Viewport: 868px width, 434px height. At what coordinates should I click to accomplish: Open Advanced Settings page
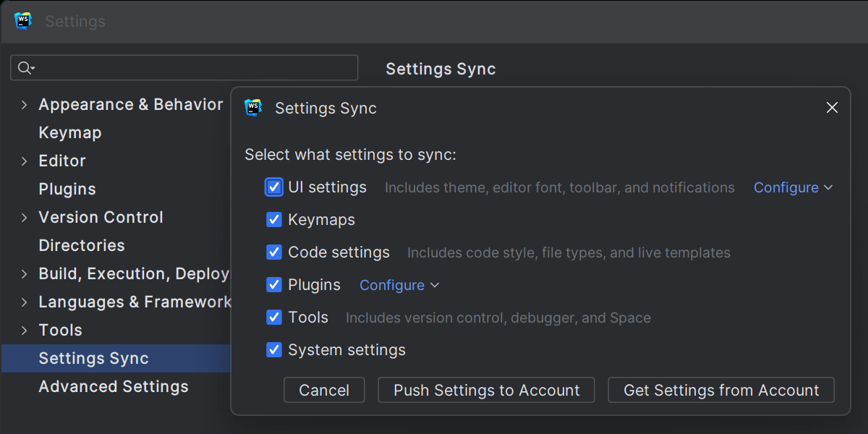pyautogui.click(x=114, y=387)
